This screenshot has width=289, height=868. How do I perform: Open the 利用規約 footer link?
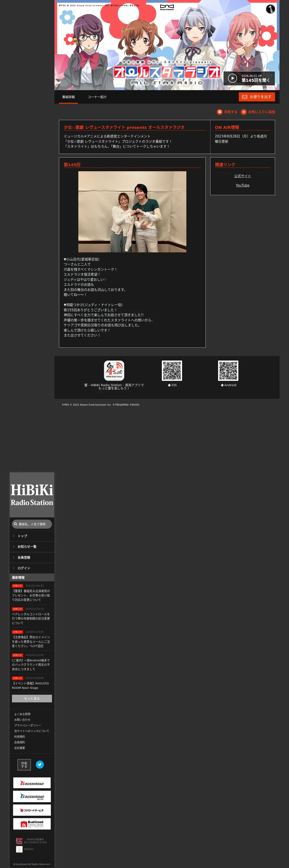[20, 737]
